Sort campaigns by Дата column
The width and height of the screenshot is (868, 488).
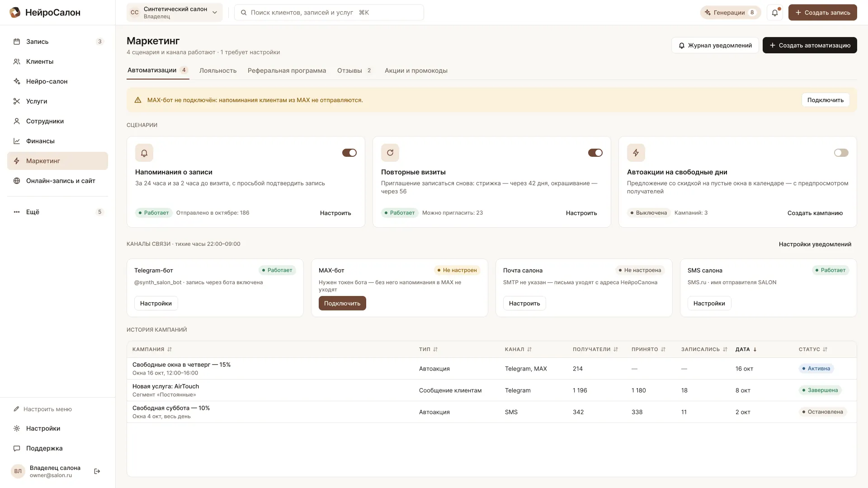pyautogui.click(x=746, y=349)
